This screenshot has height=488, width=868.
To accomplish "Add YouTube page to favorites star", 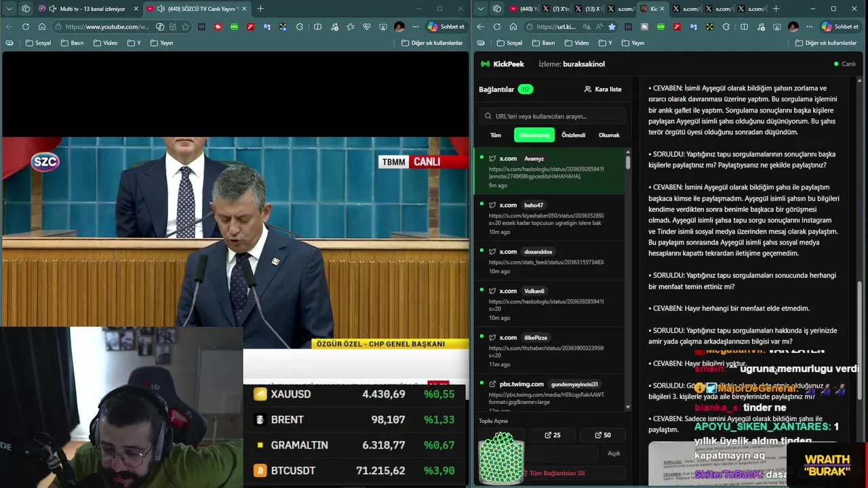I will tap(186, 26).
